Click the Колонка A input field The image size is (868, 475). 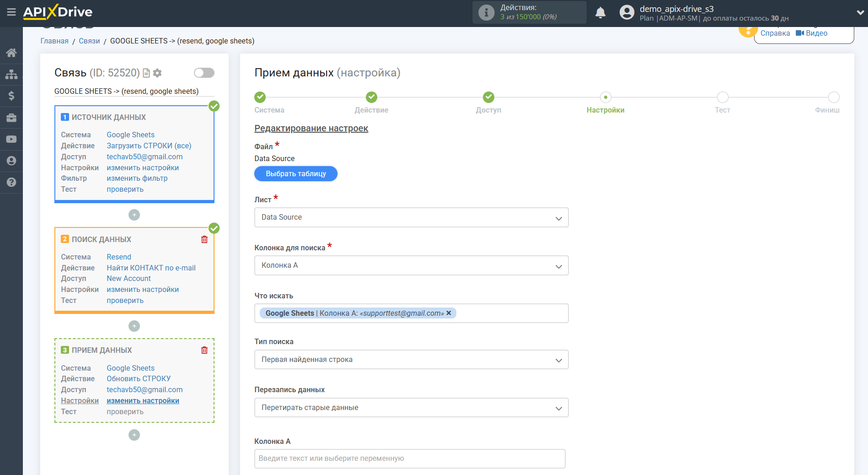(x=409, y=459)
